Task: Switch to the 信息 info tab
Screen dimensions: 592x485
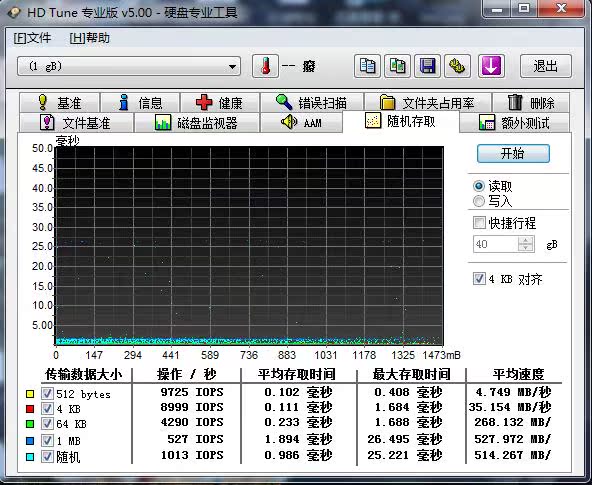Action: tap(140, 102)
